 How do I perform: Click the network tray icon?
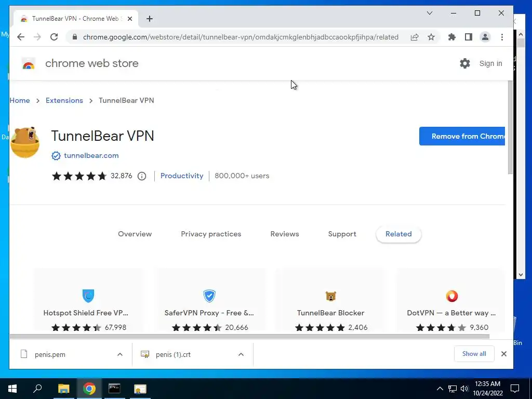pos(453,389)
